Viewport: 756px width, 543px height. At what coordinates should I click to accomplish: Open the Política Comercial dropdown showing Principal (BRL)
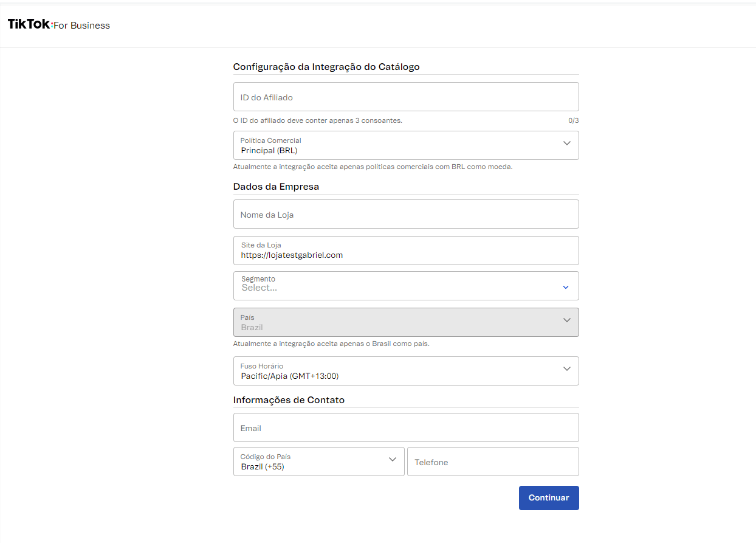point(395,146)
